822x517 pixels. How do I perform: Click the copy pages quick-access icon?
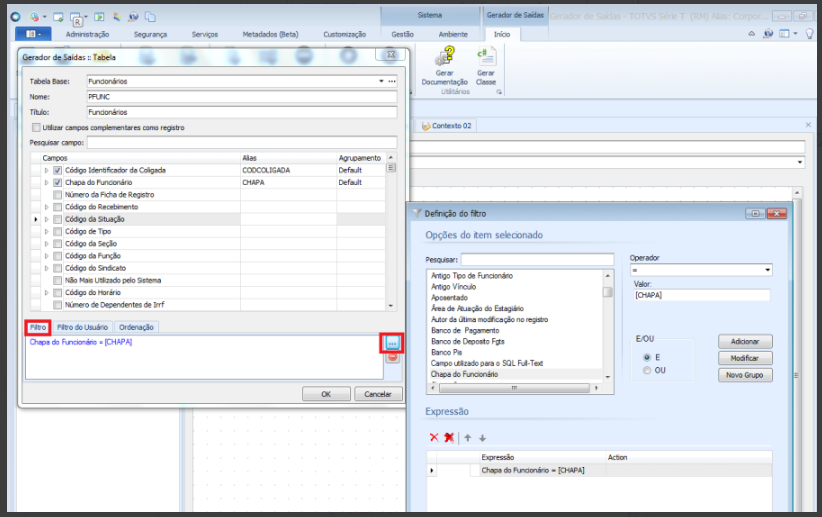point(150,17)
